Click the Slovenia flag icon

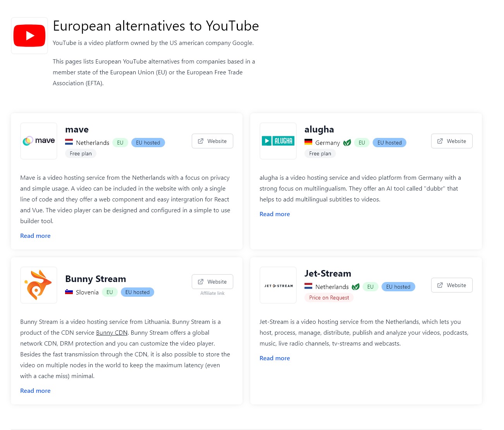(69, 292)
